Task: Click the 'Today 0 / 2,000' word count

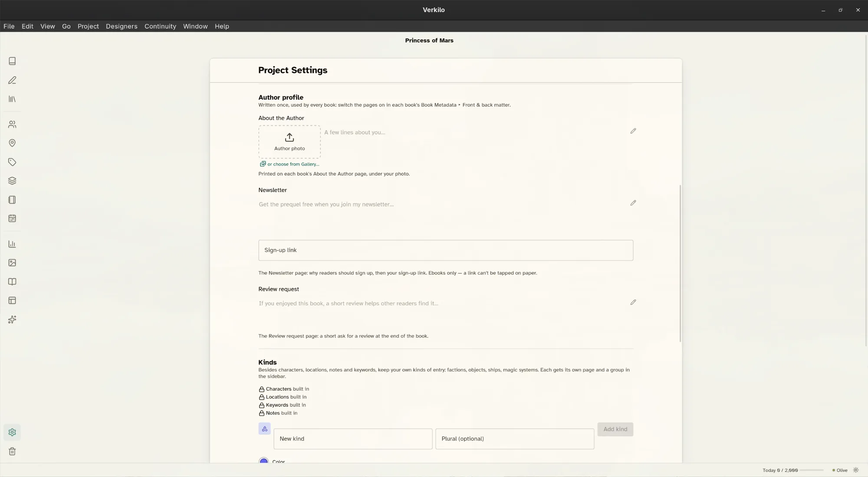Action: (780, 470)
